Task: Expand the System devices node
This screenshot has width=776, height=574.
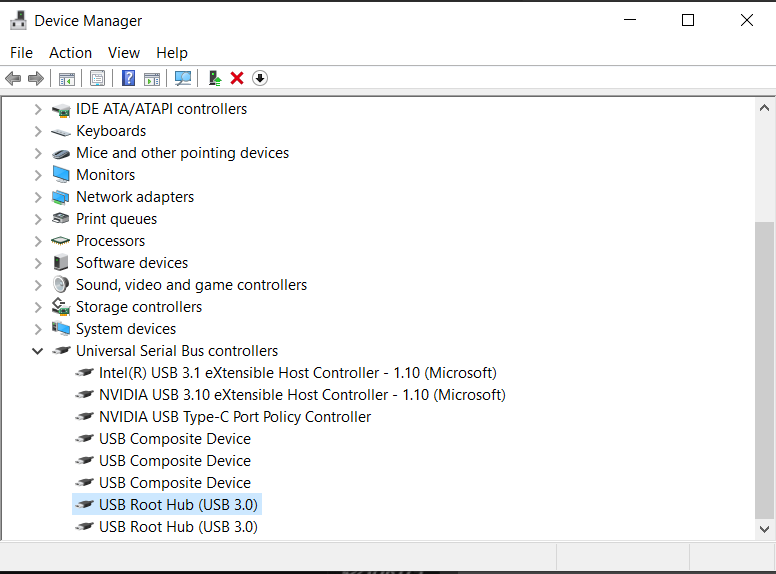Action: pyautogui.click(x=38, y=329)
